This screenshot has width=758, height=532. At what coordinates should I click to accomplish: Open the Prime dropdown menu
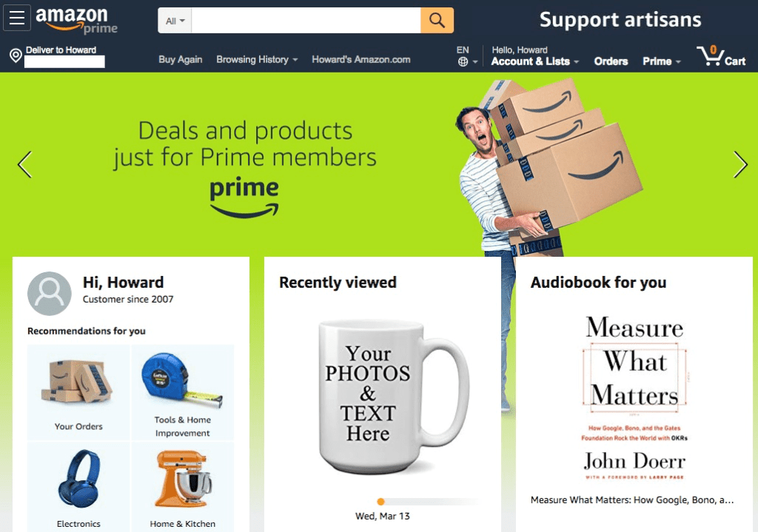coord(661,61)
